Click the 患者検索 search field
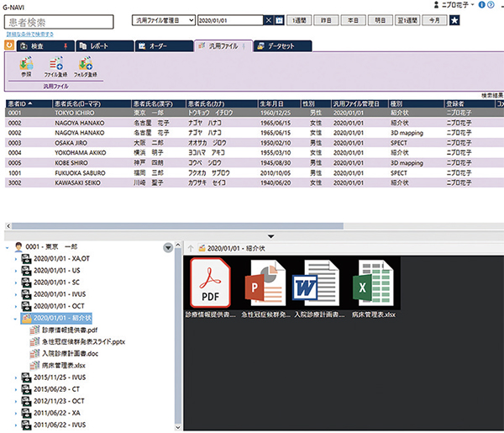 (x=57, y=20)
